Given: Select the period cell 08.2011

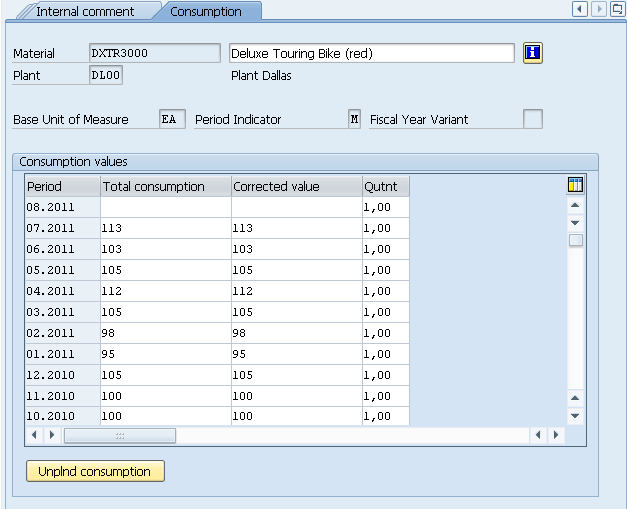Looking at the screenshot, I should point(62,207).
